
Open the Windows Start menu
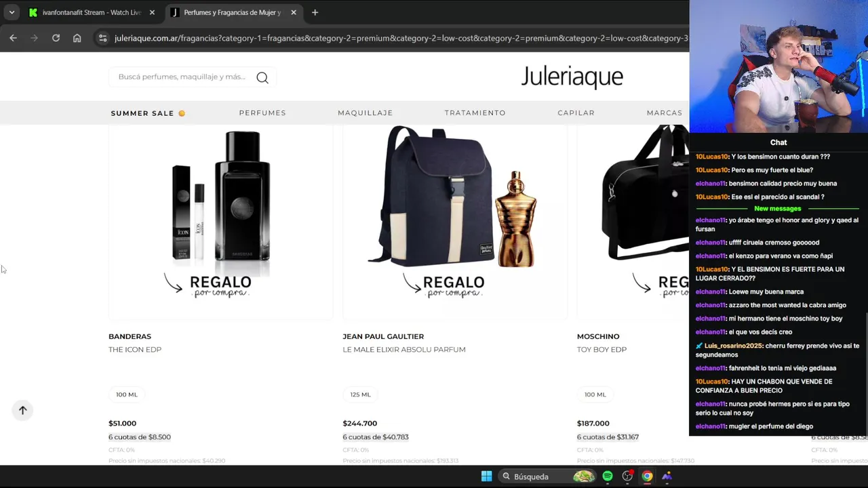486,476
